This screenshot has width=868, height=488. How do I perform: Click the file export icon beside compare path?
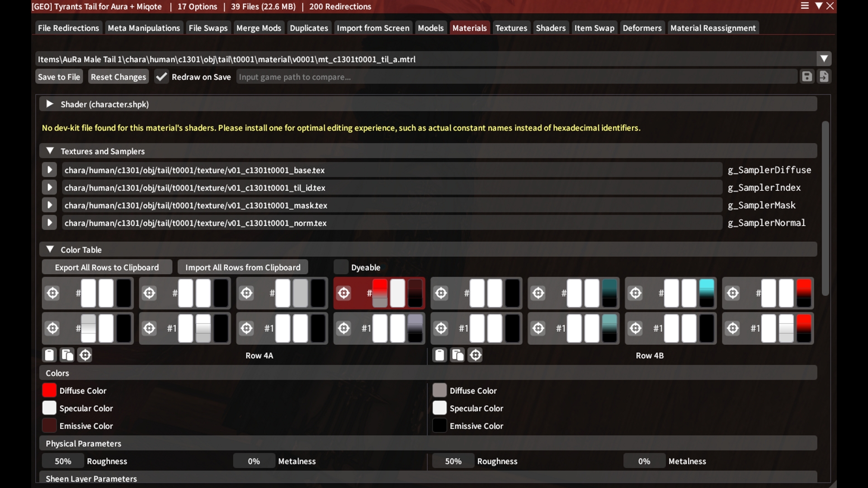(x=824, y=76)
